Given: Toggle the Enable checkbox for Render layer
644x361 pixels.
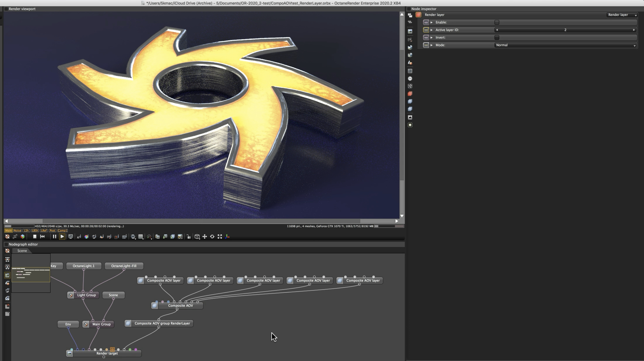Looking at the screenshot, I should coord(497,22).
